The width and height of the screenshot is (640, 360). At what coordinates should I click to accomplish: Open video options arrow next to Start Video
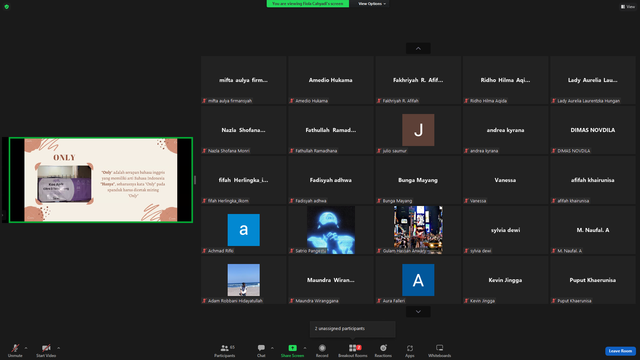click(x=59, y=348)
